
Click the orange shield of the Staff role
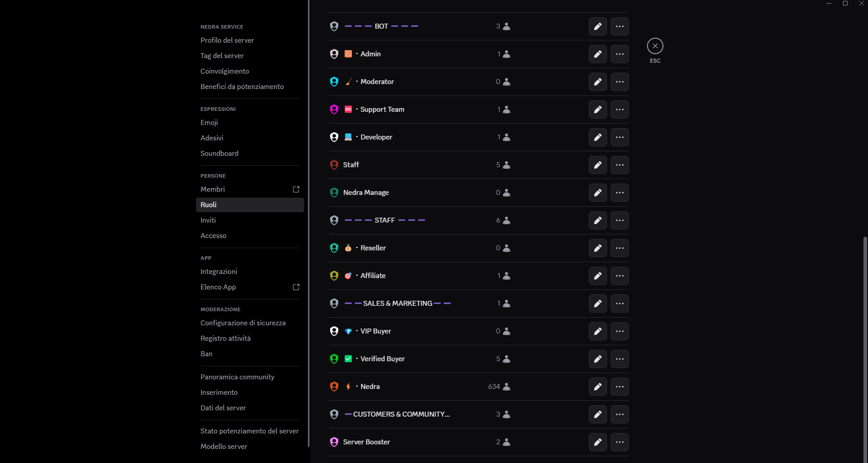pyautogui.click(x=334, y=165)
